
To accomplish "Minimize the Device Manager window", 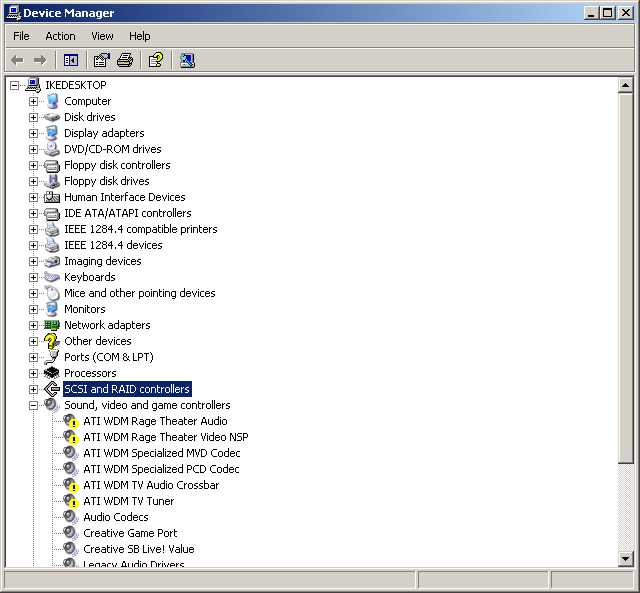I will click(590, 13).
